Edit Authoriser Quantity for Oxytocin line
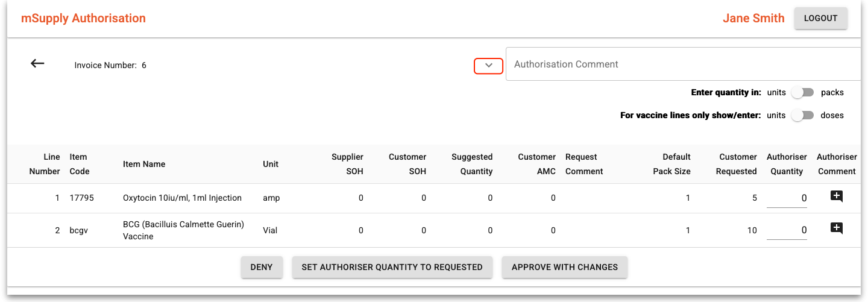This screenshot has width=868, height=302. coord(787,198)
